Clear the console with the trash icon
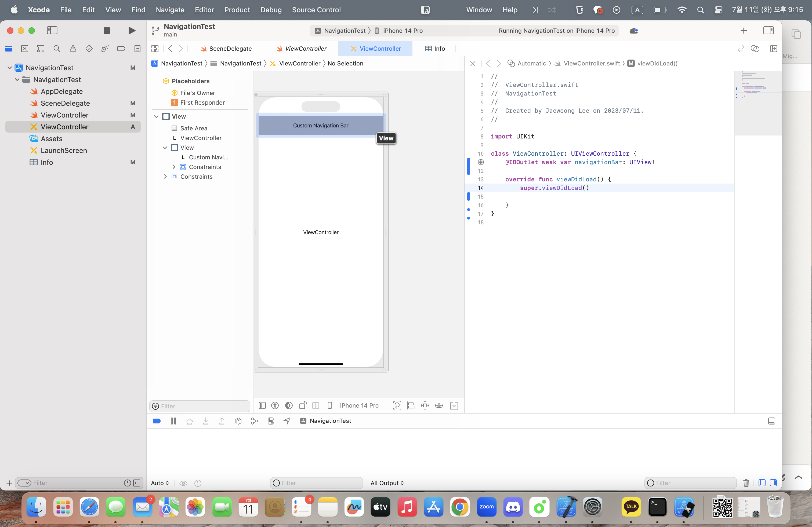Viewport: 812px width, 527px height. pyautogui.click(x=746, y=483)
